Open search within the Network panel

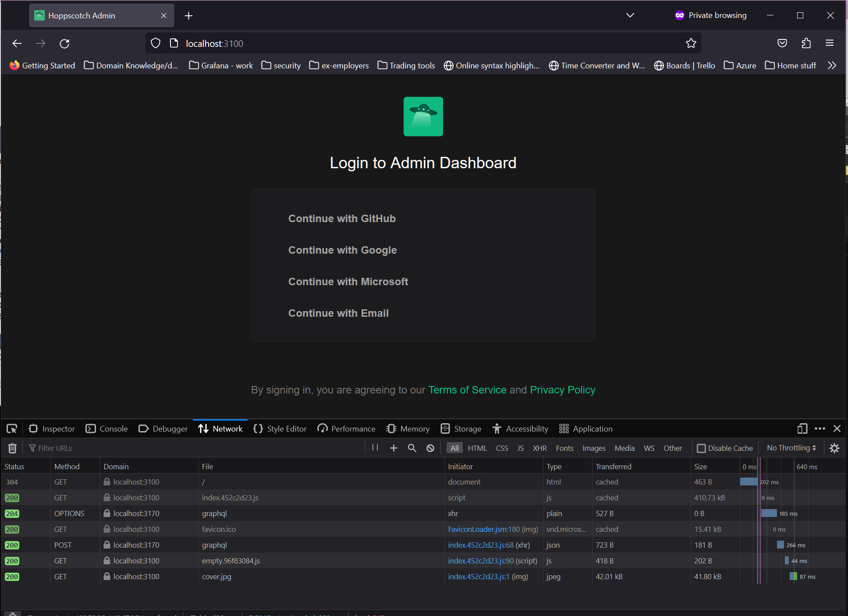(x=412, y=448)
